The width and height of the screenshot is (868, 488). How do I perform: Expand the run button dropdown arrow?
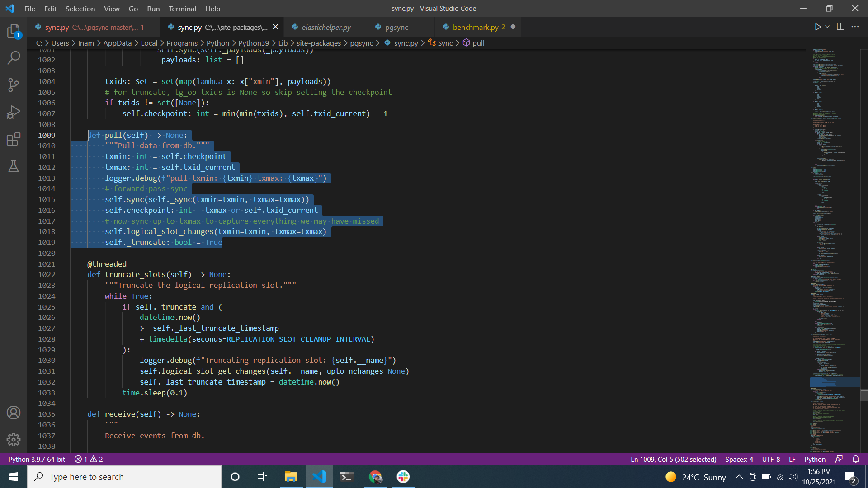pyautogui.click(x=827, y=27)
